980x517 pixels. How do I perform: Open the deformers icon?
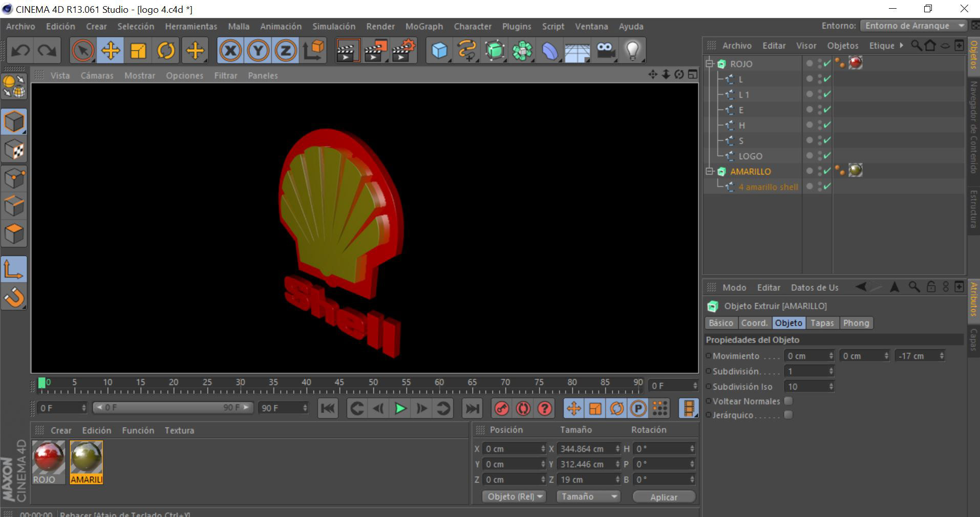pos(550,51)
